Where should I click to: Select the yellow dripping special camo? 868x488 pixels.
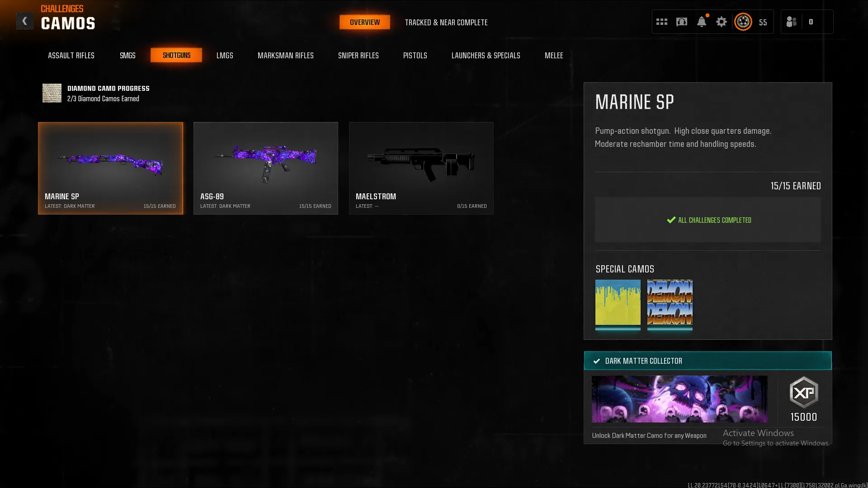(618, 302)
